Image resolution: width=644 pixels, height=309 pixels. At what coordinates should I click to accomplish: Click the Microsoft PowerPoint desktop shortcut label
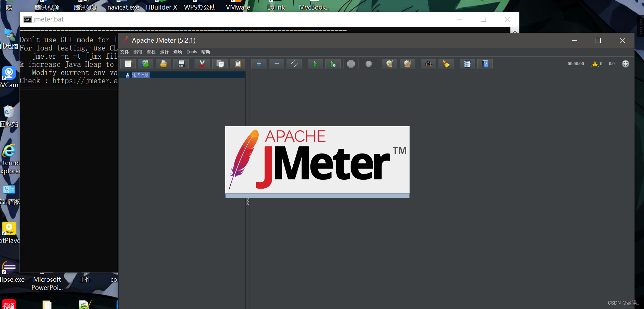pyautogui.click(x=47, y=283)
